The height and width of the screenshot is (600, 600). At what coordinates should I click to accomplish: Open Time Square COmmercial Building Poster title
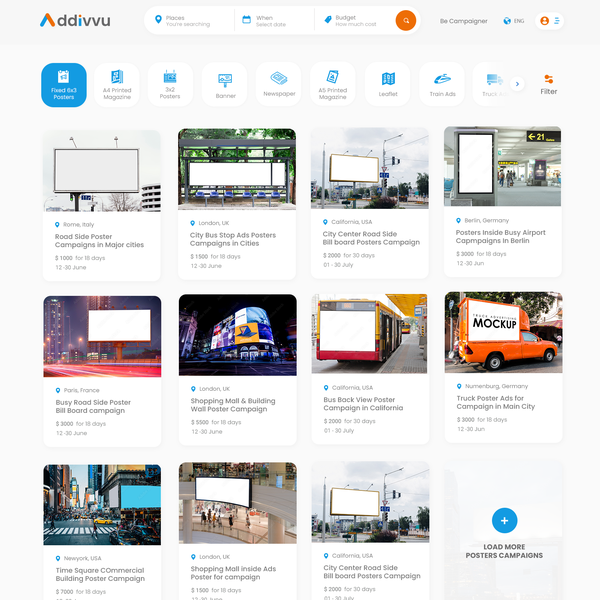click(x=100, y=574)
